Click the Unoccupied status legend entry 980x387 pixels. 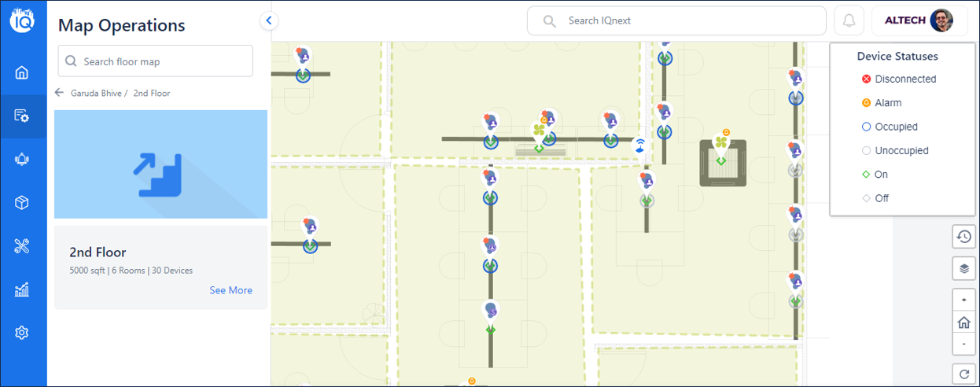[x=895, y=150]
